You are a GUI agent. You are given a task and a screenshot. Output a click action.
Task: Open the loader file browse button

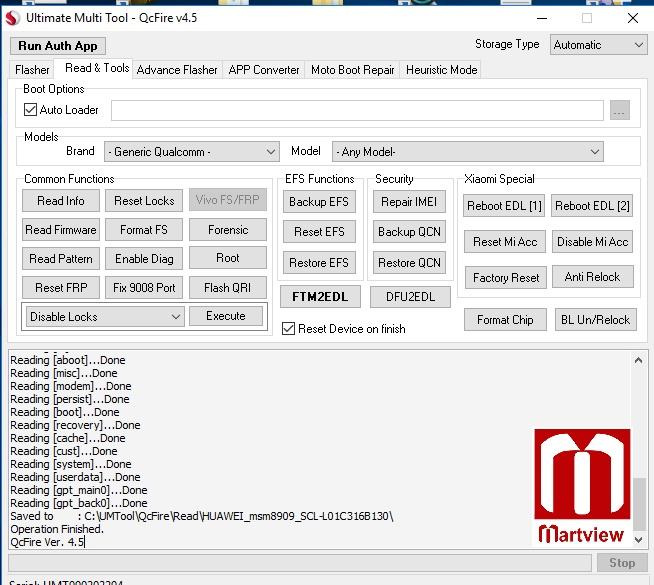[619, 110]
